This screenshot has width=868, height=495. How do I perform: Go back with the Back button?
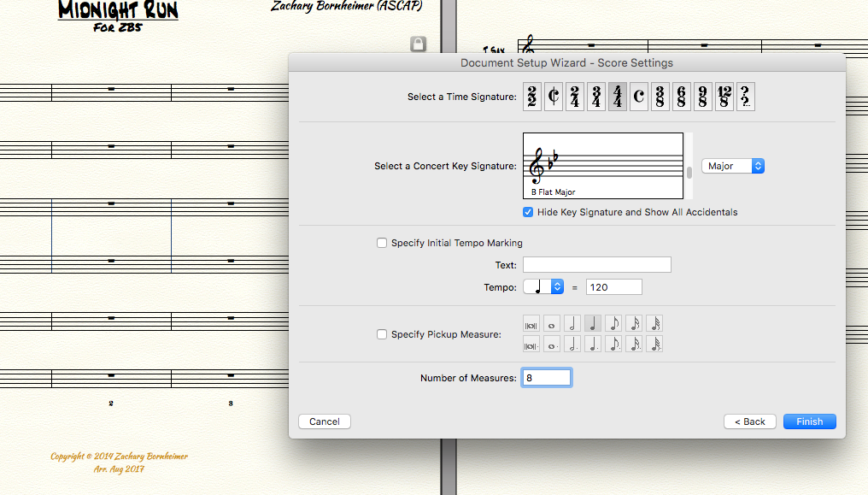(750, 421)
